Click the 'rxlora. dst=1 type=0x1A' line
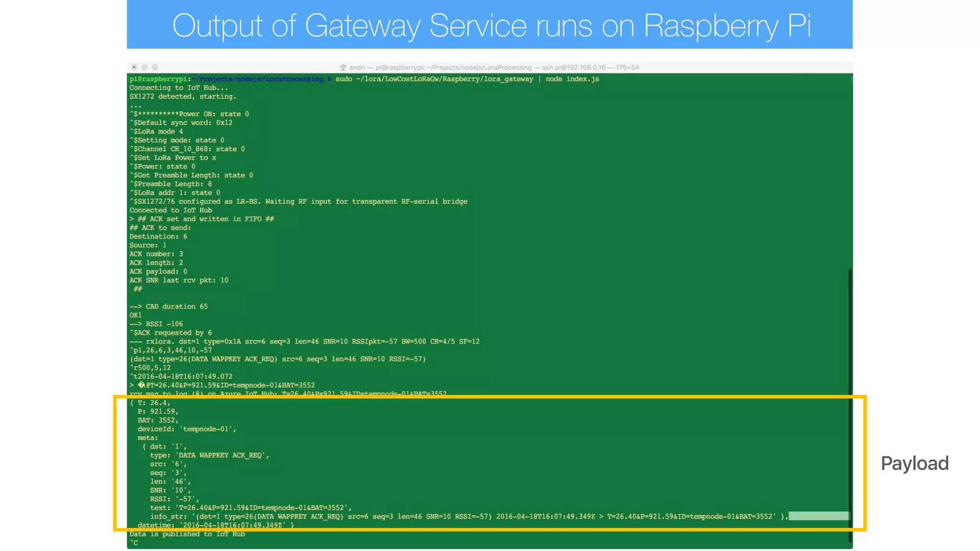Viewport: 980px width, 551px height. (304, 342)
